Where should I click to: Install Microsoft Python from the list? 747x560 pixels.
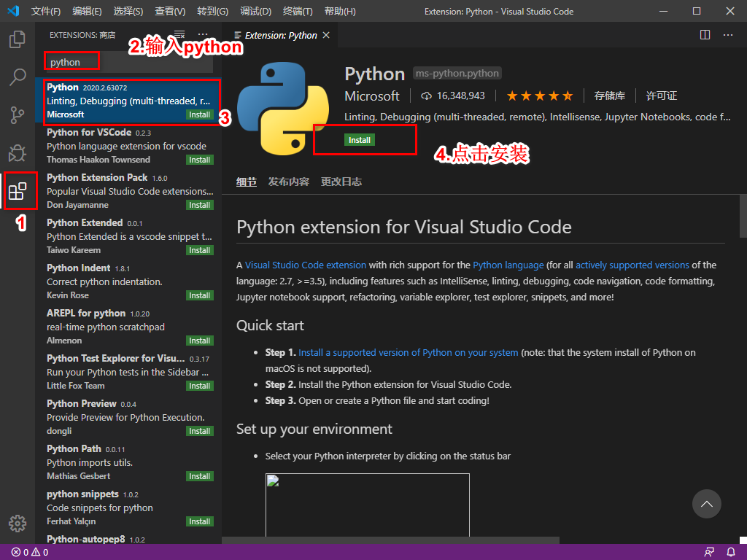tap(199, 114)
